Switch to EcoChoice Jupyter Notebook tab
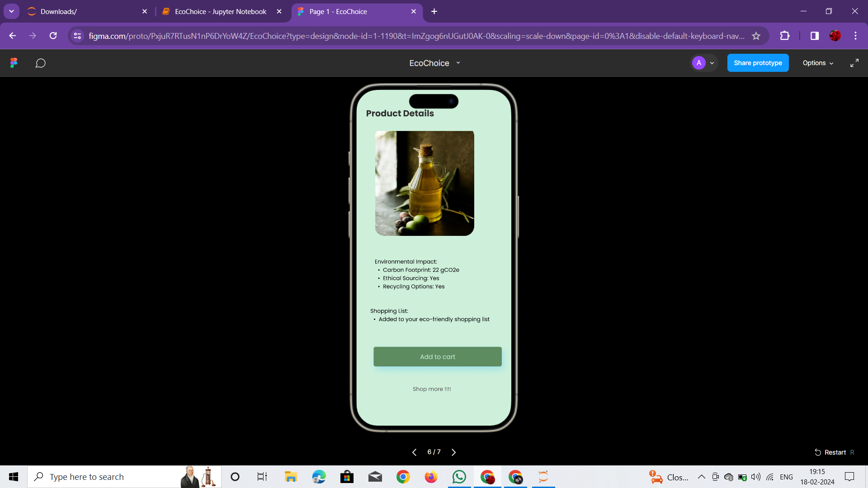 coord(221,11)
